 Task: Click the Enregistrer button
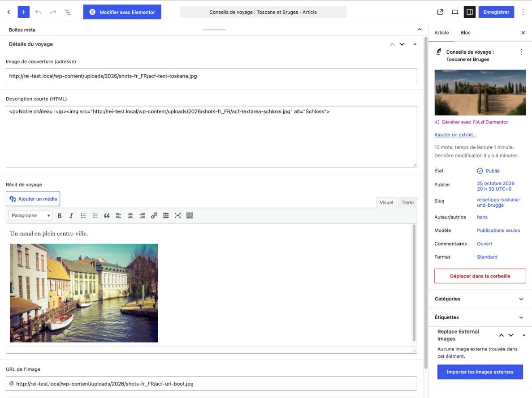(497, 12)
